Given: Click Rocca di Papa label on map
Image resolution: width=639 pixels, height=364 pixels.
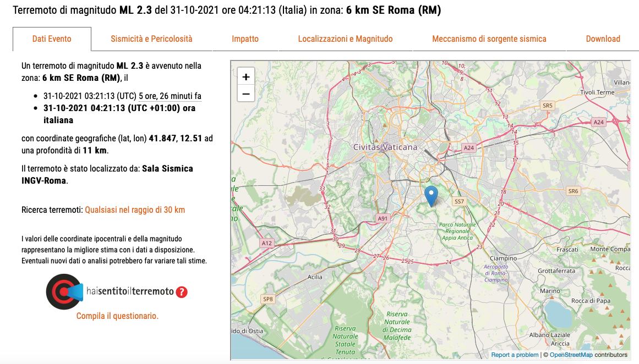Looking at the screenshot, I should pyautogui.click(x=591, y=301).
